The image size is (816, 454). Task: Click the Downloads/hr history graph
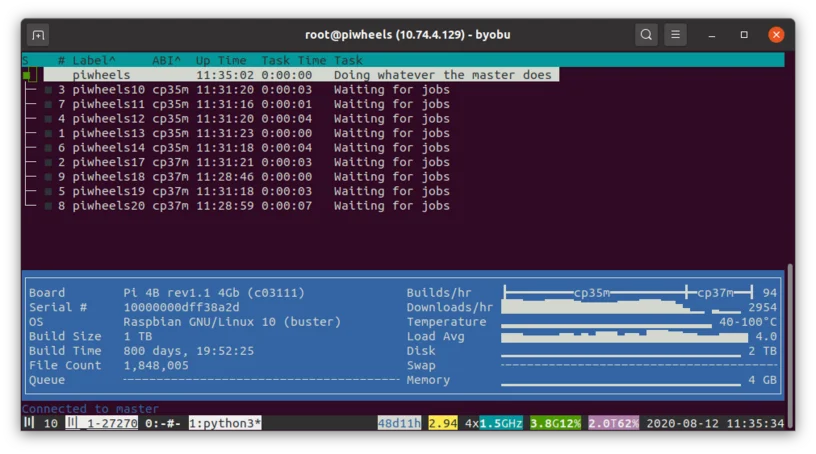(621, 307)
